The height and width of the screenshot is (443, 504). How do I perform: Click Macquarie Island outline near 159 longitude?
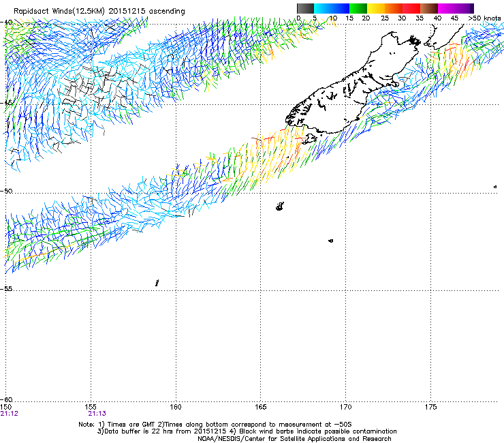point(157,283)
